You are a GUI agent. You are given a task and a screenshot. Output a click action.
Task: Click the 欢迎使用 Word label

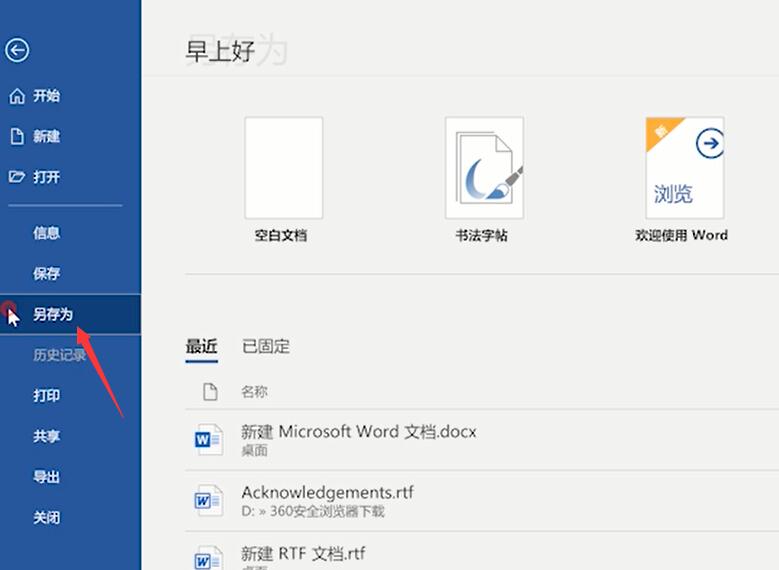point(682,235)
